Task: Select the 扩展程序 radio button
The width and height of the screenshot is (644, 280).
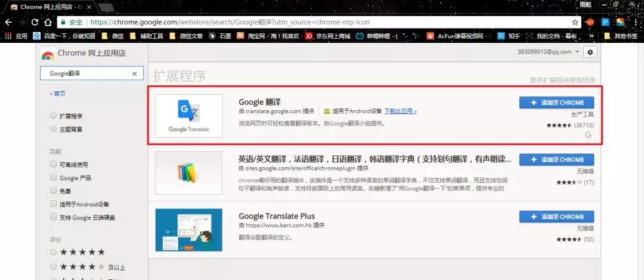Action: point(54,116)
